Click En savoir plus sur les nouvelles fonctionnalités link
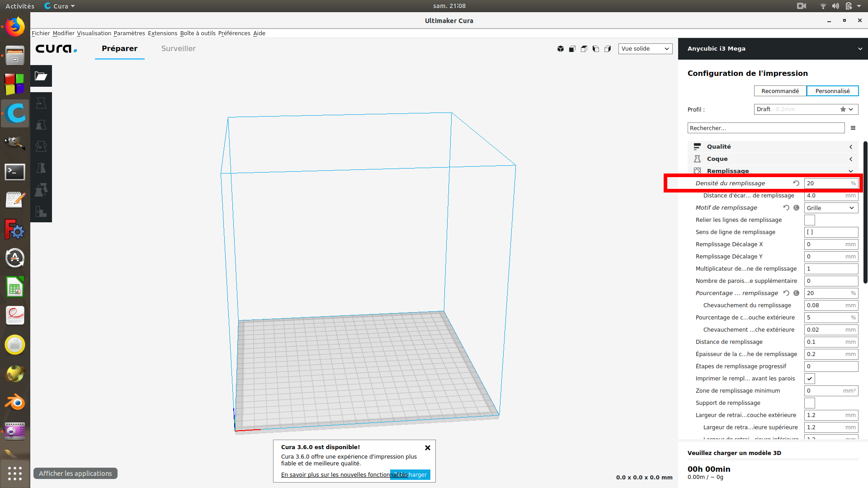The width and height of the screenshot is (868, 488). [344, 475]
